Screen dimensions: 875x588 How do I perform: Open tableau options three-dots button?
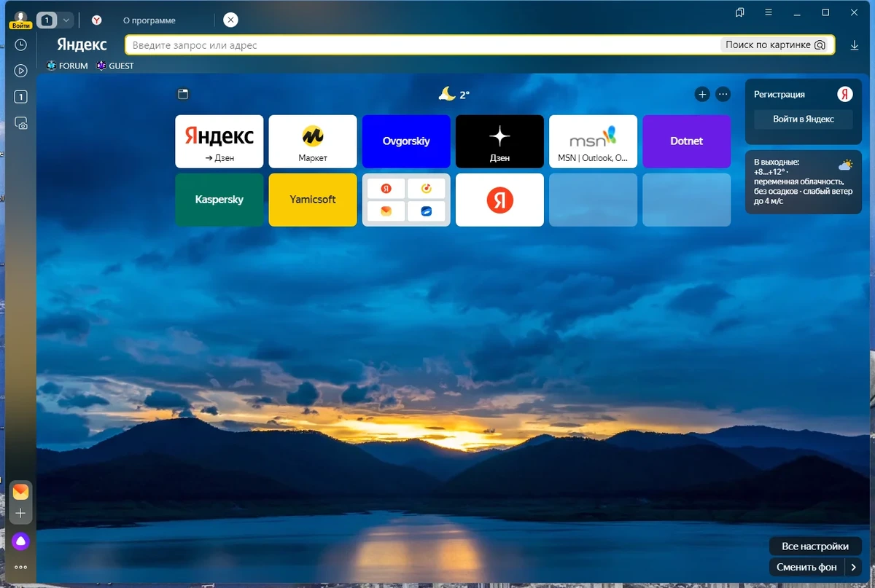(723, 94)
